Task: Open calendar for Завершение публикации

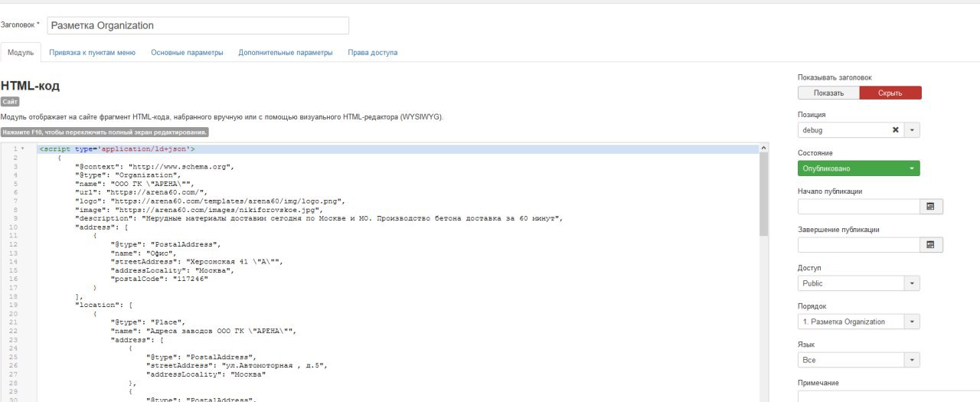Action: click(x=931, y=245)
